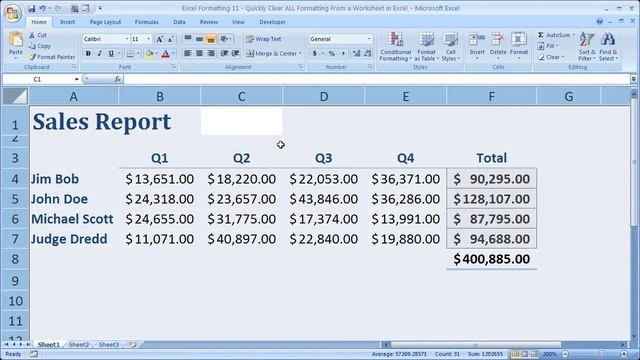This screenshot has height=360, width=640.
Task: Switch to the Formulas tab
Action: 147,22
